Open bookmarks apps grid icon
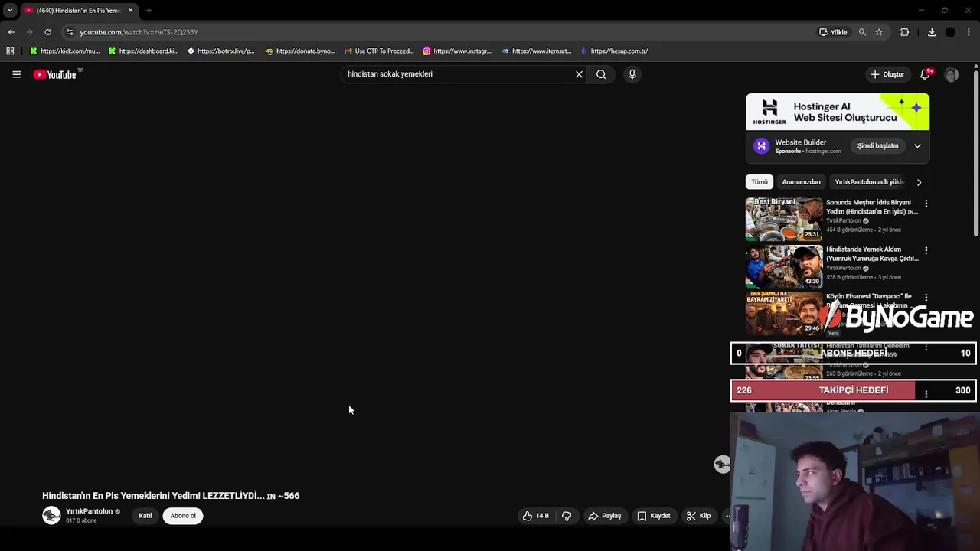The image size is (980, 551). [x=10, y=51]
